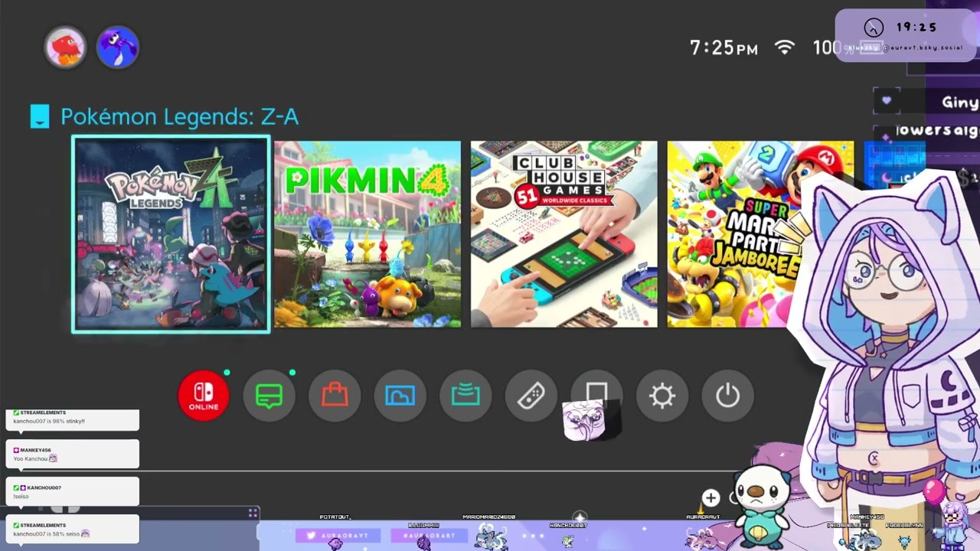Open System Settings gear icon

pyautogui.click(x=662, y=396)
